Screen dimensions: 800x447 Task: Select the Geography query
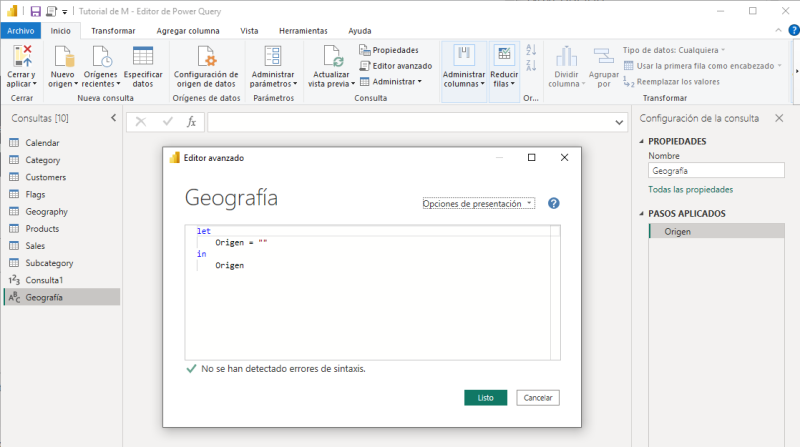[61, 211]
